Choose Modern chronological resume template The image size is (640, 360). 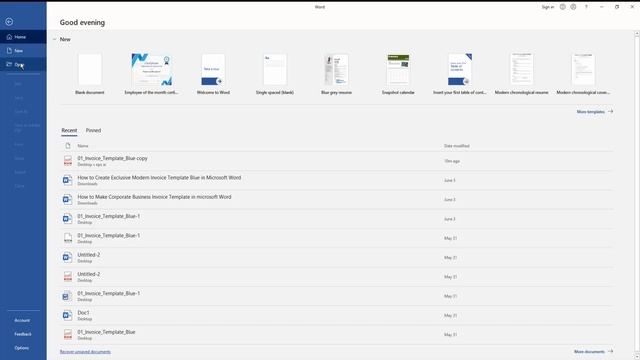pos(521,74)
